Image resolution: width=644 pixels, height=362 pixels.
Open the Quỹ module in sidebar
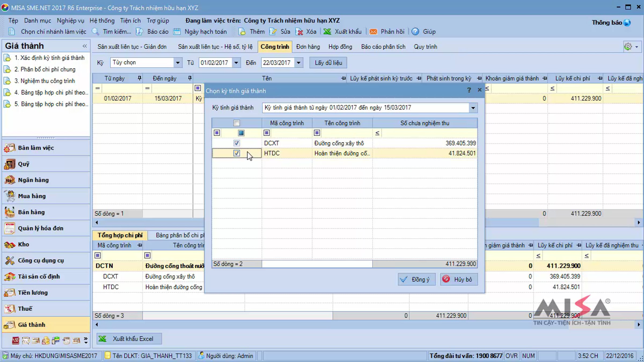tap(46, 164)
